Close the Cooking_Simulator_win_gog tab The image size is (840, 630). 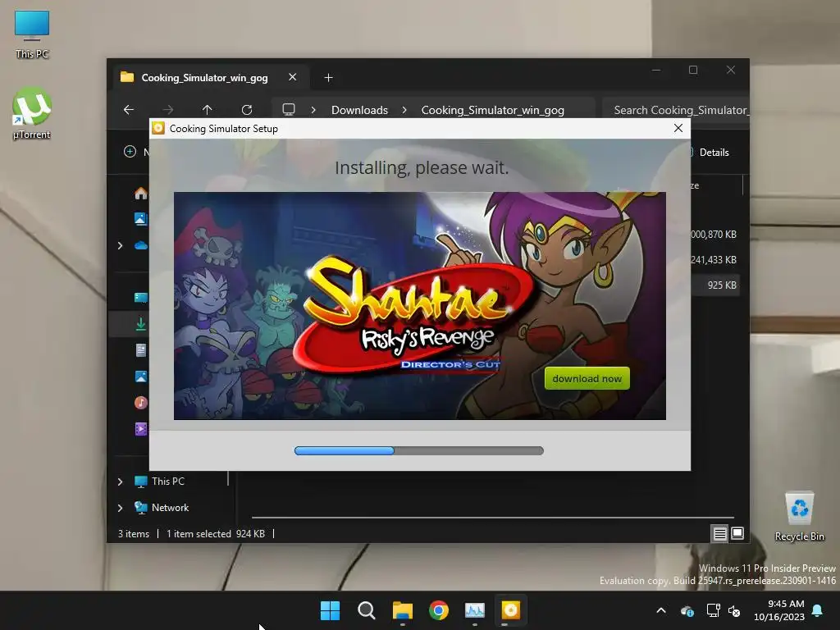[293, 77]
